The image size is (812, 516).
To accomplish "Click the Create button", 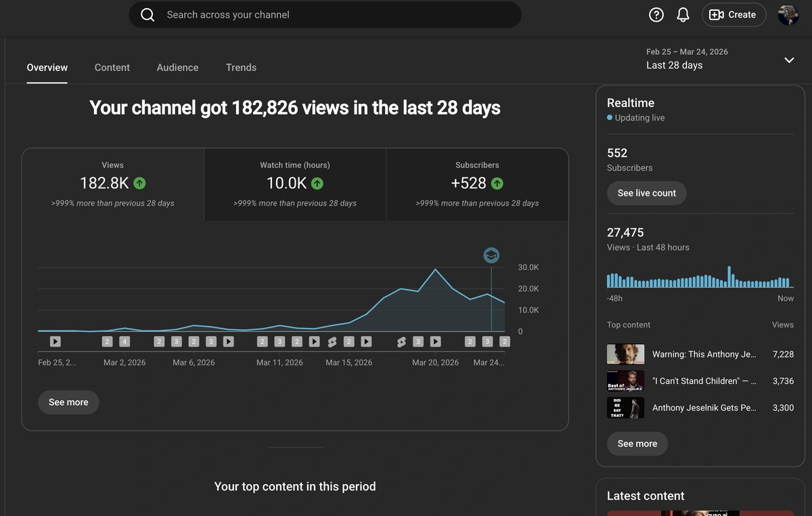I will click(x=734, y=15).
